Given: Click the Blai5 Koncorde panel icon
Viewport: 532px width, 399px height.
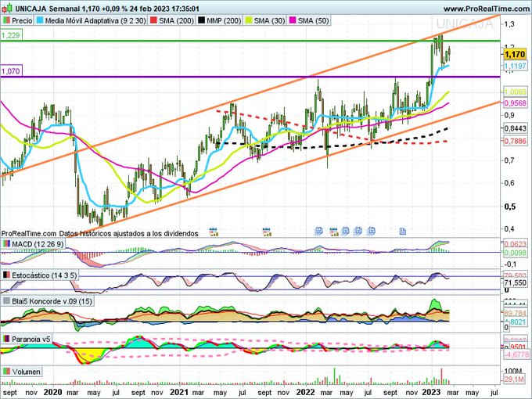Looking at the screenshot, I should pos(6,301).
